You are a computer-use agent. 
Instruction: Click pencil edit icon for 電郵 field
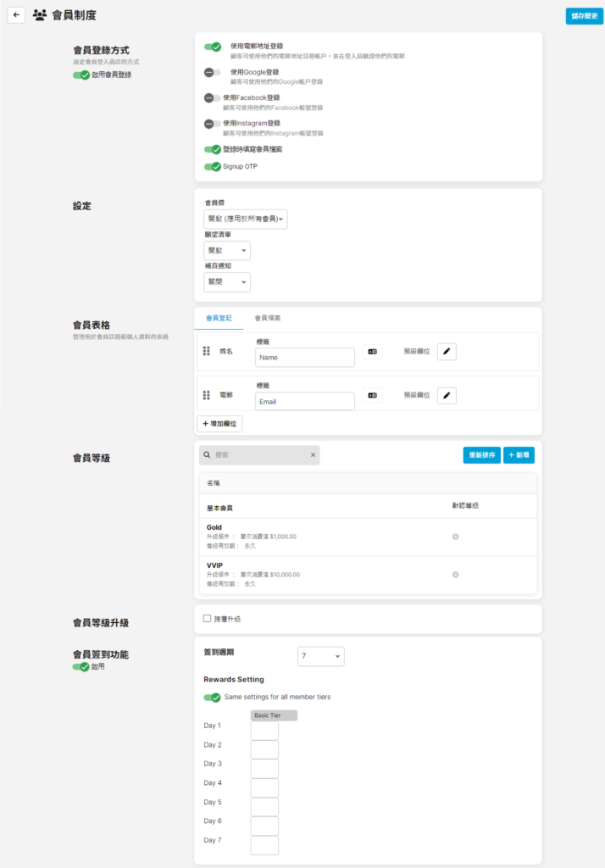[447, 395]
